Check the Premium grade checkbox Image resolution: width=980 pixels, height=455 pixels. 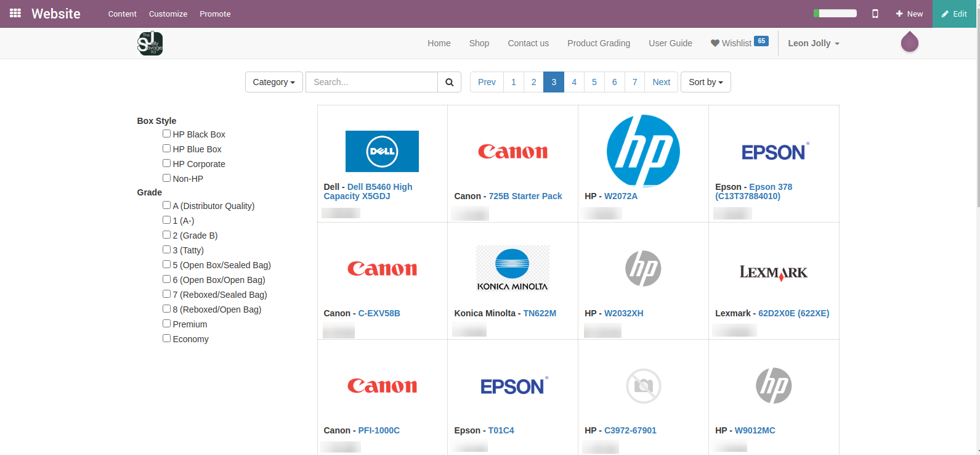(x=166, y=324)
